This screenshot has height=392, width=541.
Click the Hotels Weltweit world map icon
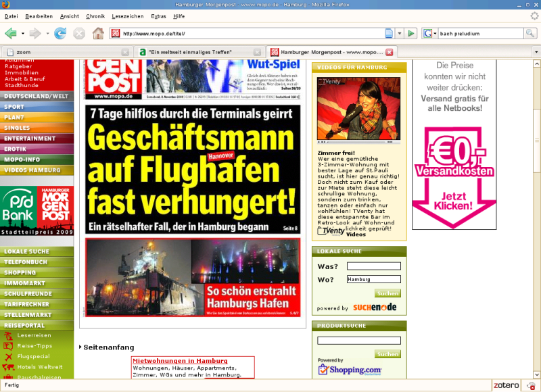[x=8, y=367]
